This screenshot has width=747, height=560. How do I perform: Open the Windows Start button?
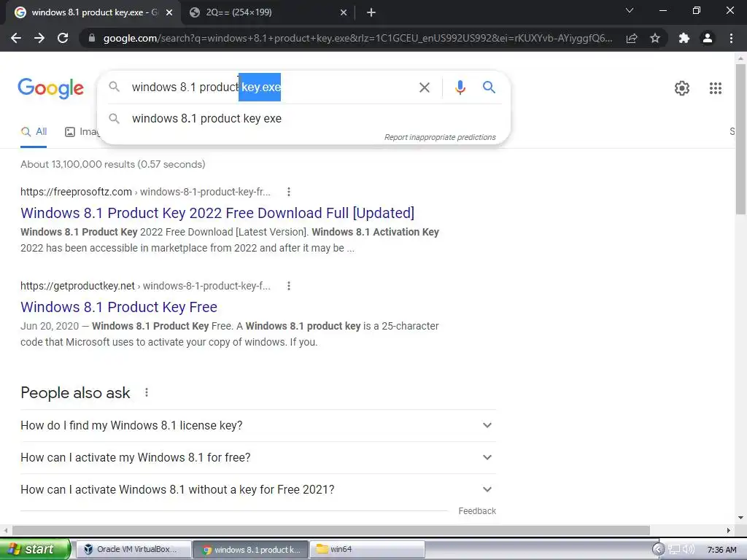[34, 549]
